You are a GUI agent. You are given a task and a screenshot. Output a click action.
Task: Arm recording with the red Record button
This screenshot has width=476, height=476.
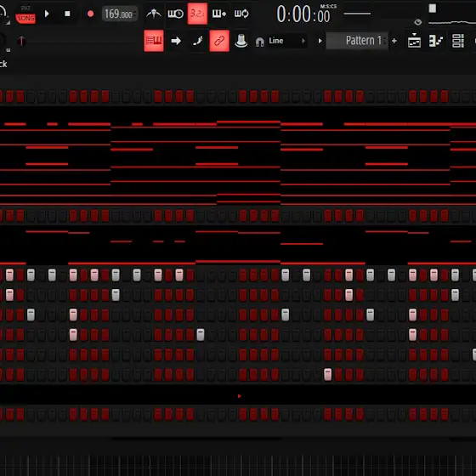coord(90,14)
